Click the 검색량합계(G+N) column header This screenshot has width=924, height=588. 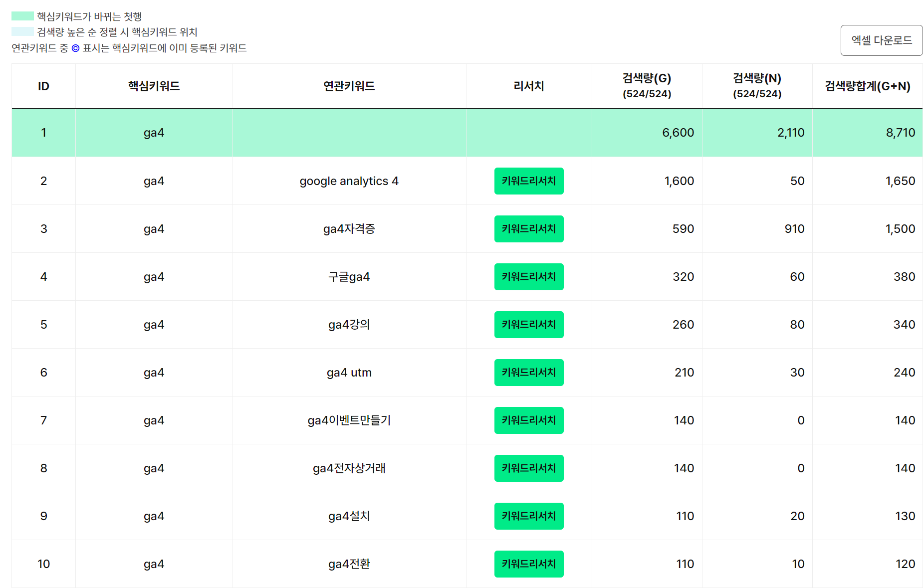pyautogui.click(x=867, y=86)
